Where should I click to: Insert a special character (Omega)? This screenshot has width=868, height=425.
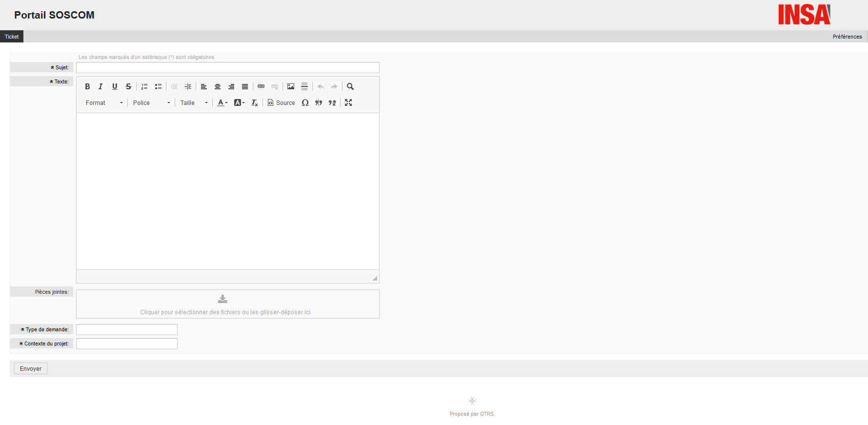tap(305, 102)
